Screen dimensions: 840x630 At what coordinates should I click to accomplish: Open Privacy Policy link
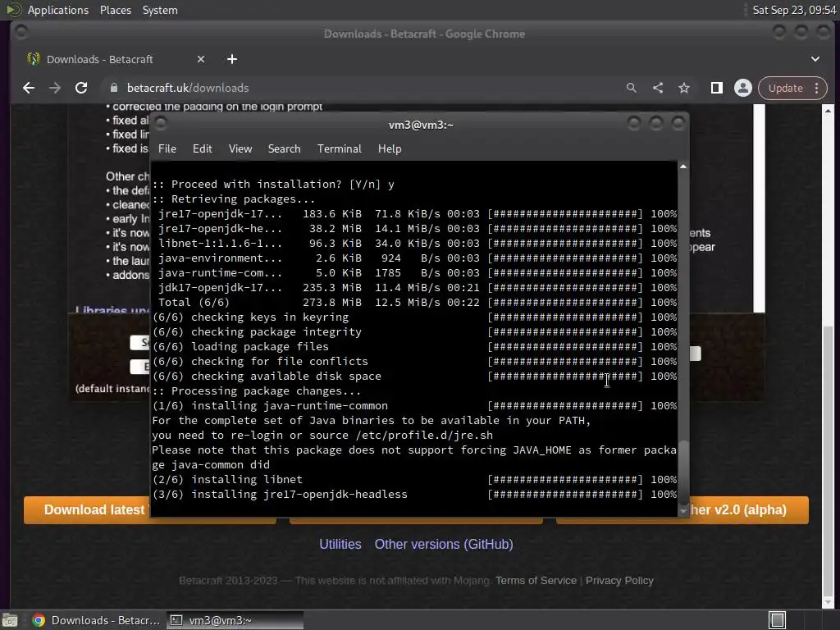pos(619,581)
